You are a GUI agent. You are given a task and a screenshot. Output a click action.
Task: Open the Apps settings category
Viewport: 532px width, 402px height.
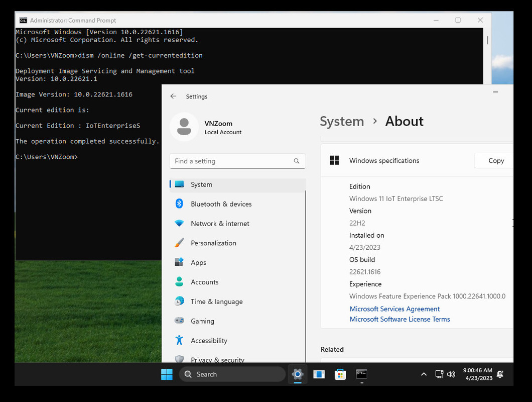pos(237,263)
